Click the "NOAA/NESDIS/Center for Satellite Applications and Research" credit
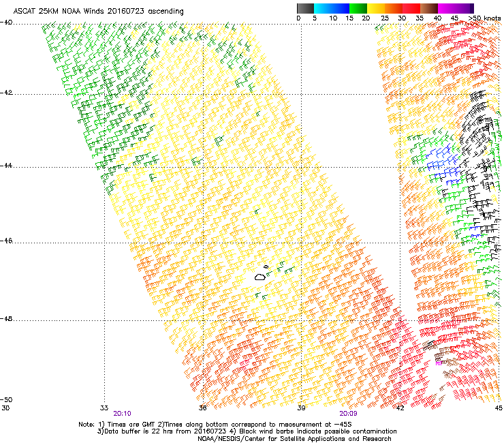504x443 pixels. [x=294, y=439]
